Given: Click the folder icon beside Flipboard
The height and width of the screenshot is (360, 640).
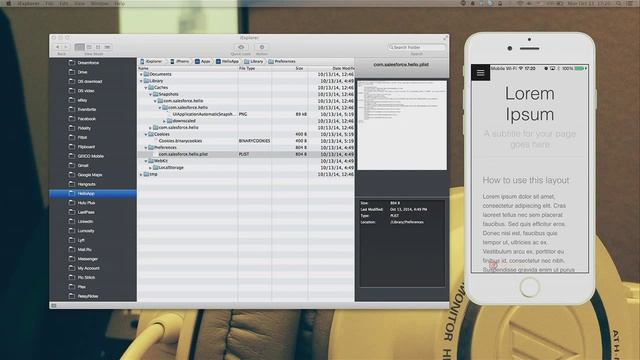Looking at the screenshot, I should 72,147.
